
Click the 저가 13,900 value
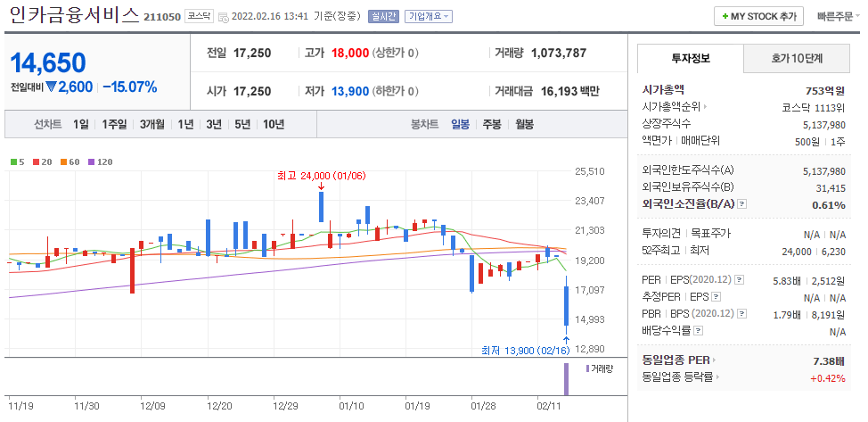coord(350,92)
